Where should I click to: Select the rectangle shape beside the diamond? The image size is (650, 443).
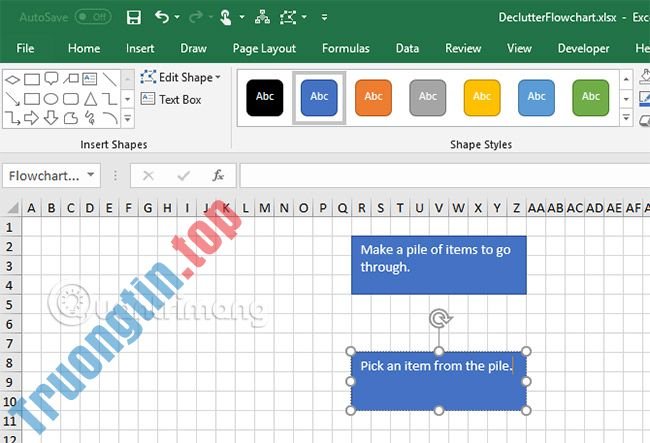coord(32,79)
